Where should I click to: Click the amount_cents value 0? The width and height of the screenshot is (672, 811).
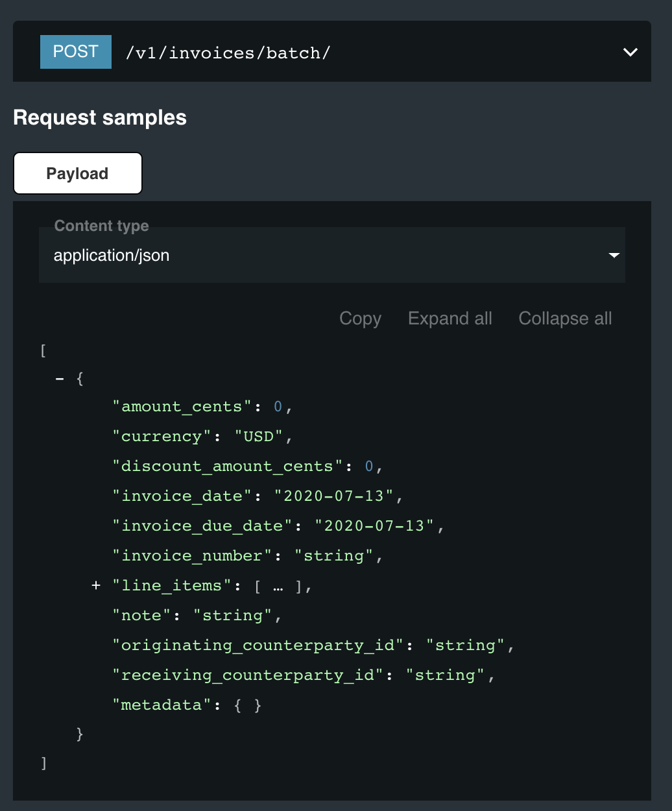coord(278,407)
